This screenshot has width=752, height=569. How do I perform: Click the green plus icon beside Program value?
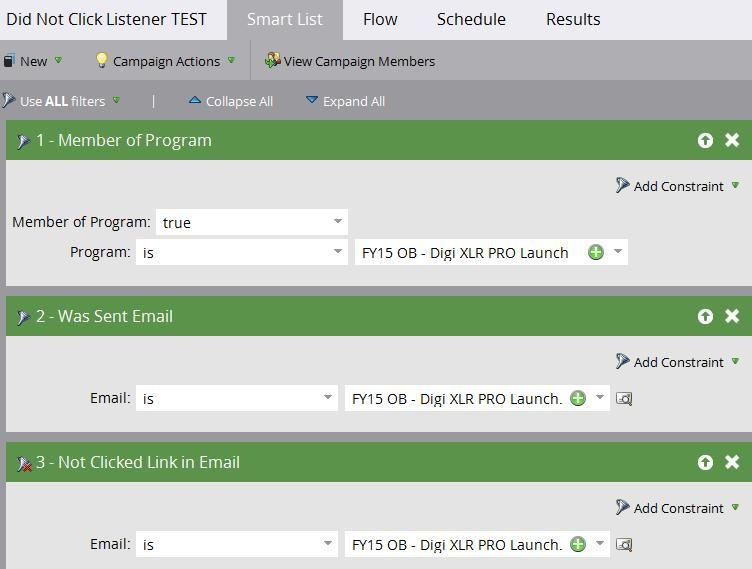pos(596,253)
